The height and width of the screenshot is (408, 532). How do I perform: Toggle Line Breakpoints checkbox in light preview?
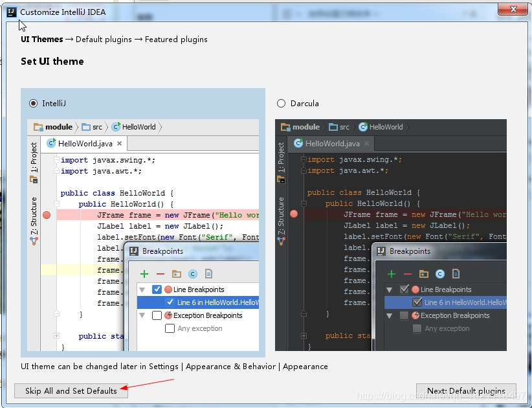click(x=157, y=289)
